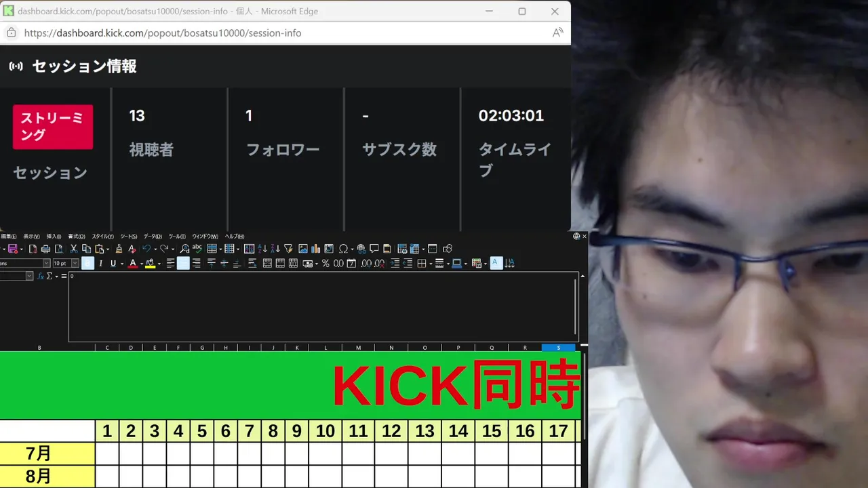Click the = Formula button

pos(64,277)
